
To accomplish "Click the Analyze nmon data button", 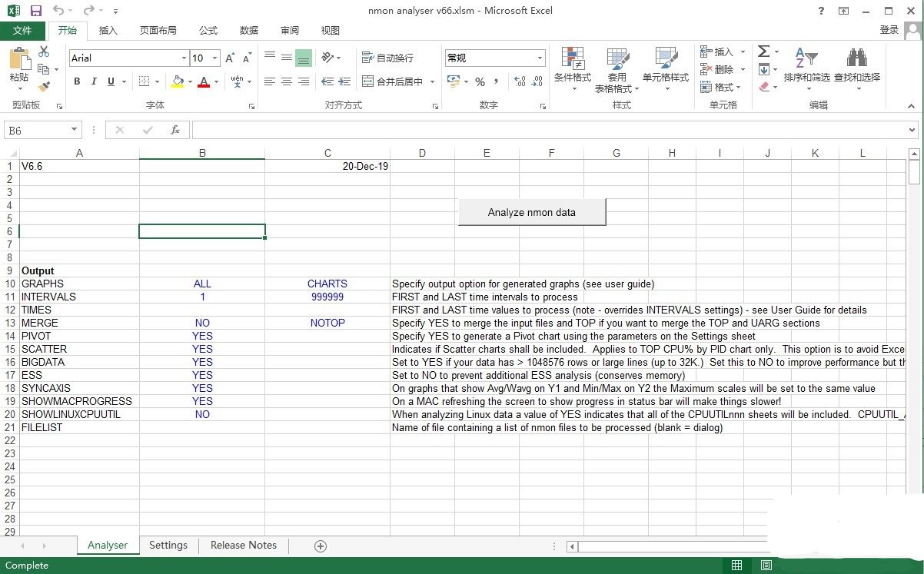I will (x=531, y=212).
